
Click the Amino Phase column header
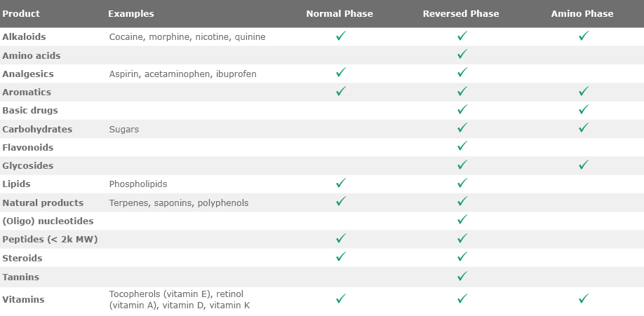[x=582, y=14]
